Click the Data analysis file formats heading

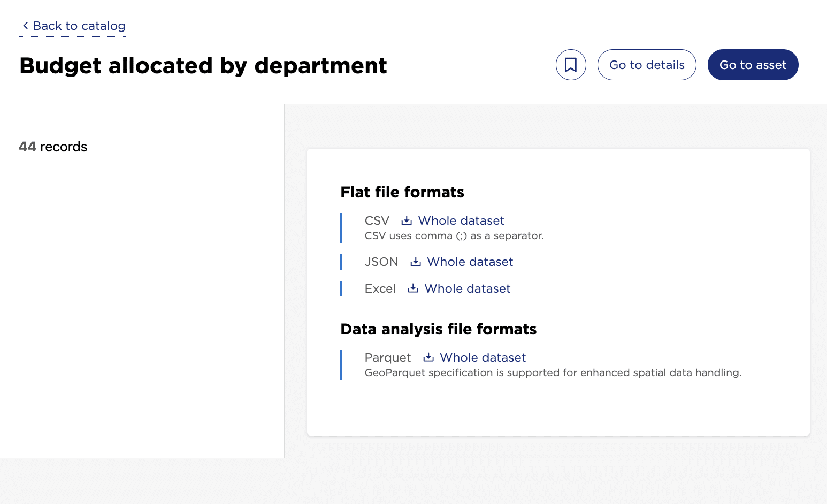tap(438, 330)
